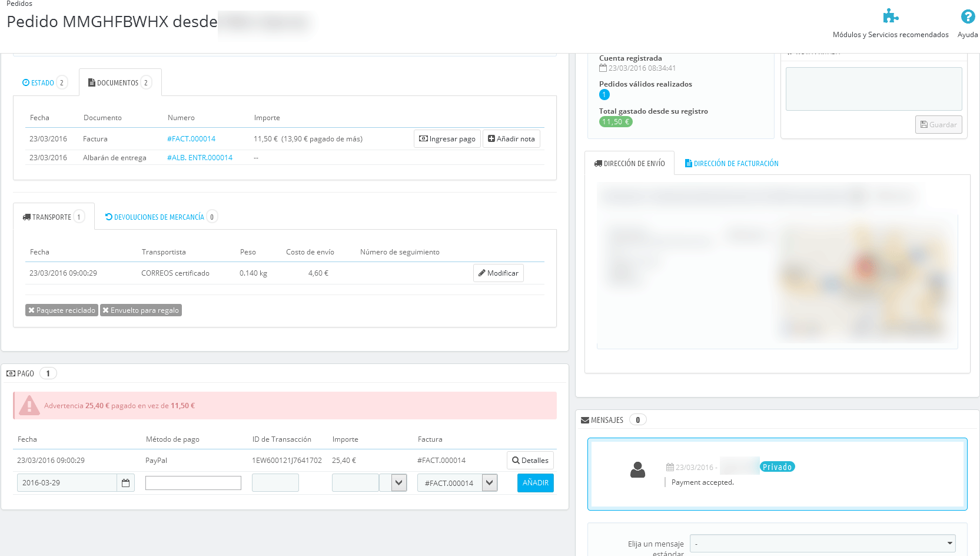Image resolution: width=980 pixels, height=556 pixels.
Task: Click the Cuenta registrada date 23/03/2016 08:34:41
Action: 642,68
